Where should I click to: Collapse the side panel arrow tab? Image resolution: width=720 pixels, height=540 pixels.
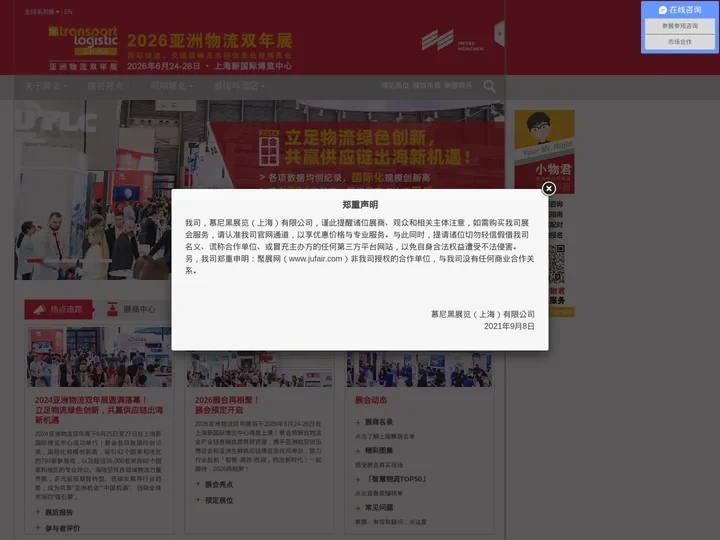[500, 34]
